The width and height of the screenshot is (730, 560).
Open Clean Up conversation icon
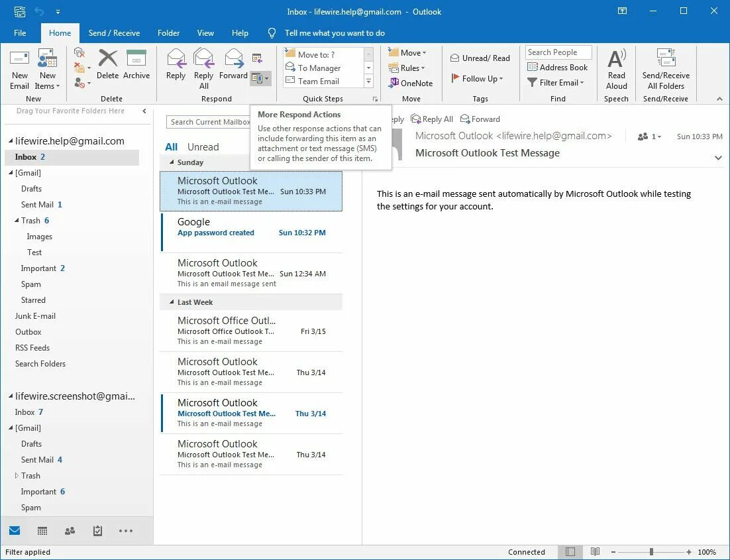(x=81, y=68)
